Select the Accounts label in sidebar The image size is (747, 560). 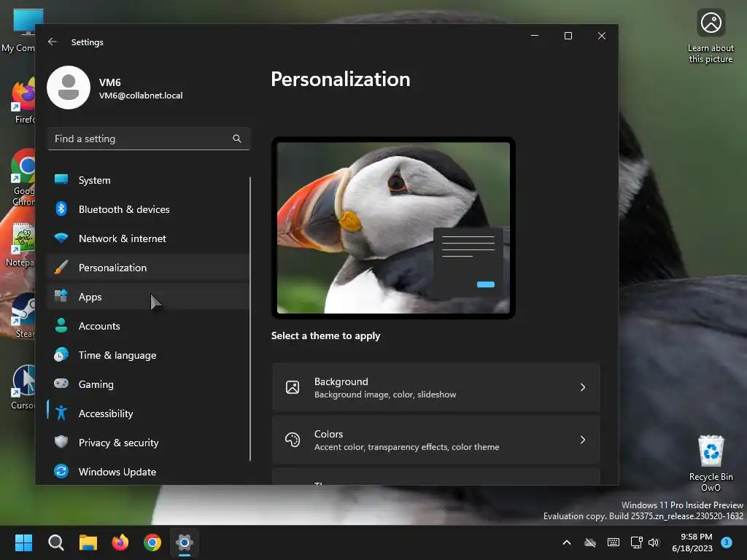click(99, 326)
